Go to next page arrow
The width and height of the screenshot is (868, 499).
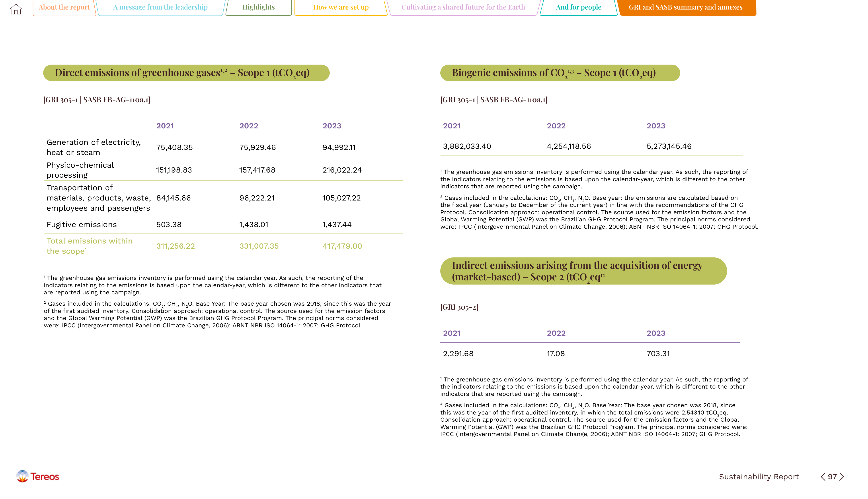841,477
